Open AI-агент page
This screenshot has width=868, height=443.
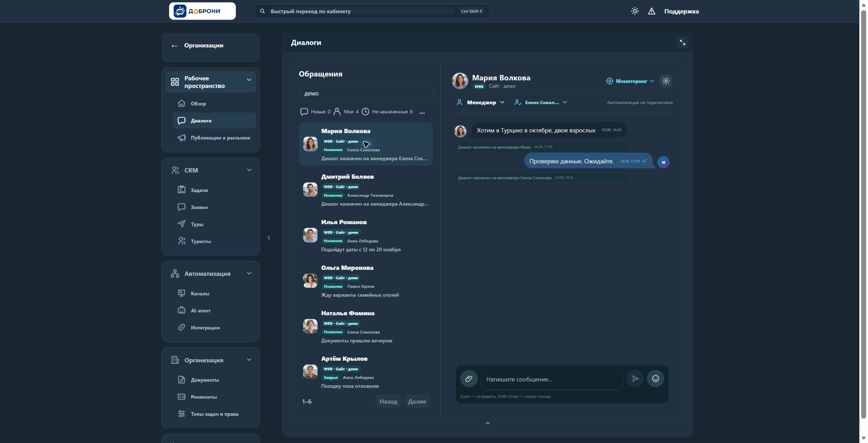coord(214,311)
